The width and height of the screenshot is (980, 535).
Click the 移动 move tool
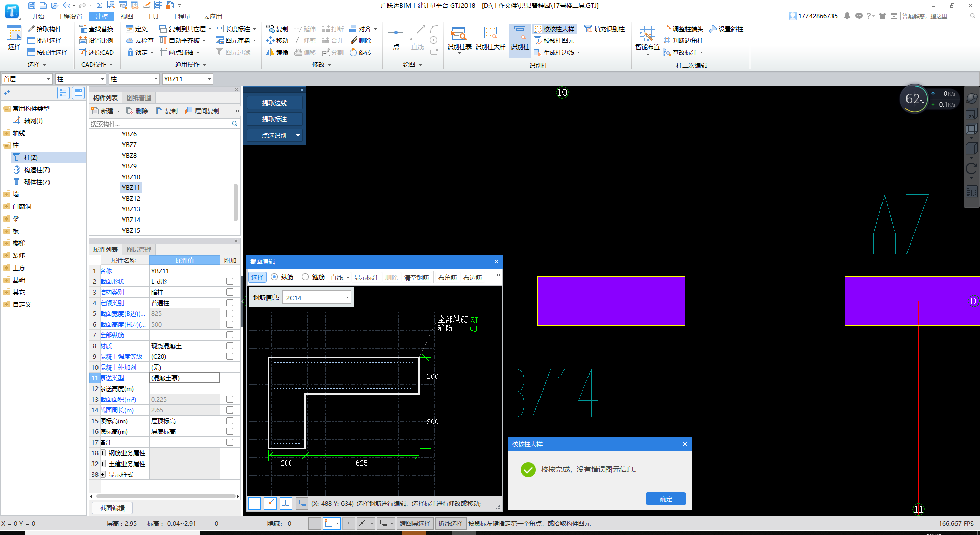coord(277,41)
